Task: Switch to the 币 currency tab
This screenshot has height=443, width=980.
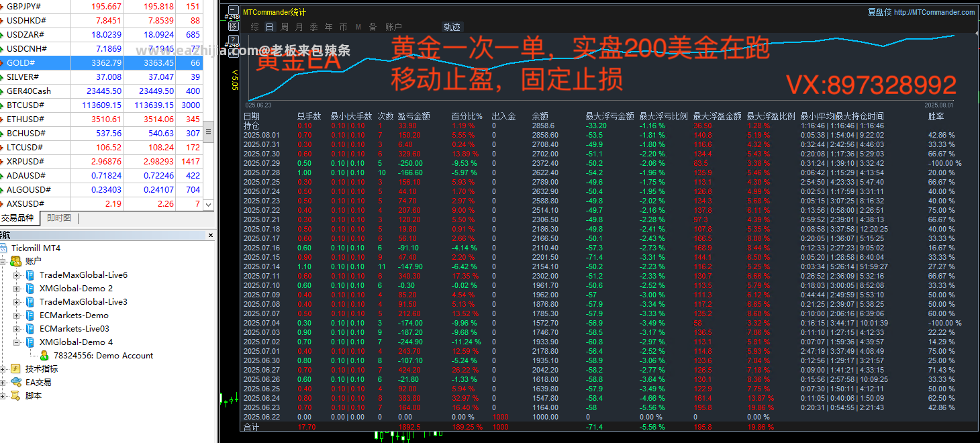Action: coord(344,27)
